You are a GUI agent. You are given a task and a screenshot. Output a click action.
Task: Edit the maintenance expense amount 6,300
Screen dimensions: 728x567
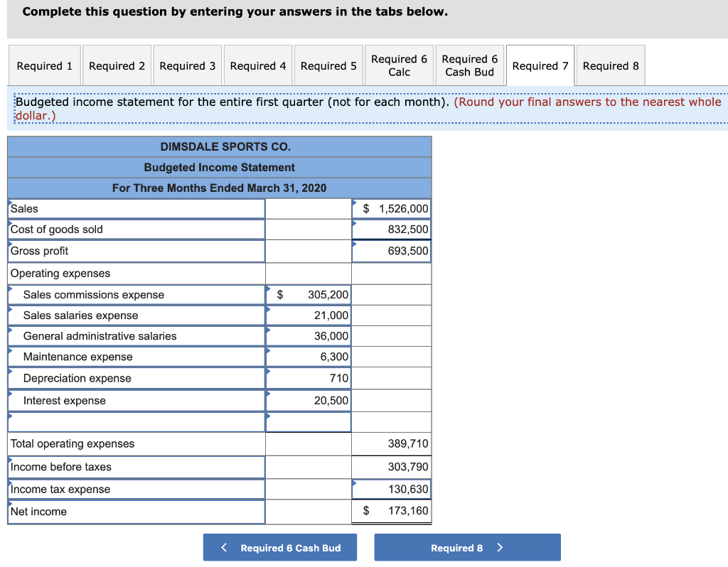tap(309, 357)
